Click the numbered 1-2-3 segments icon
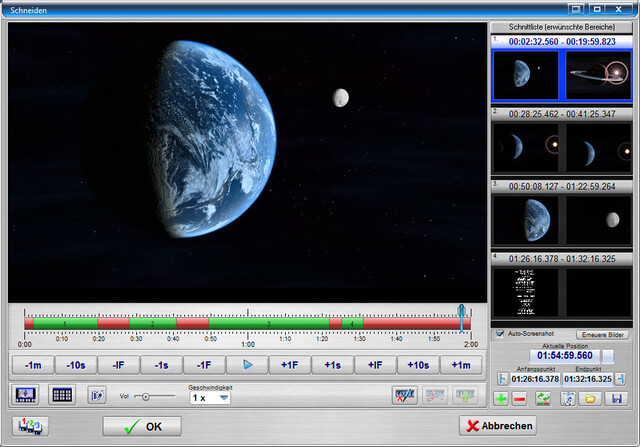Screen dimensions: 640x447 point(31,426)
